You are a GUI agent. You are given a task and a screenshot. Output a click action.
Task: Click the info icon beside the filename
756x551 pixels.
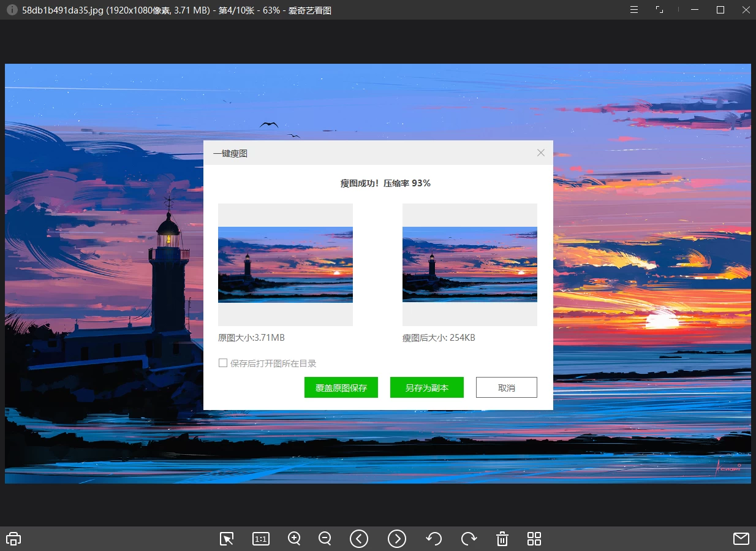click(11, 10)
